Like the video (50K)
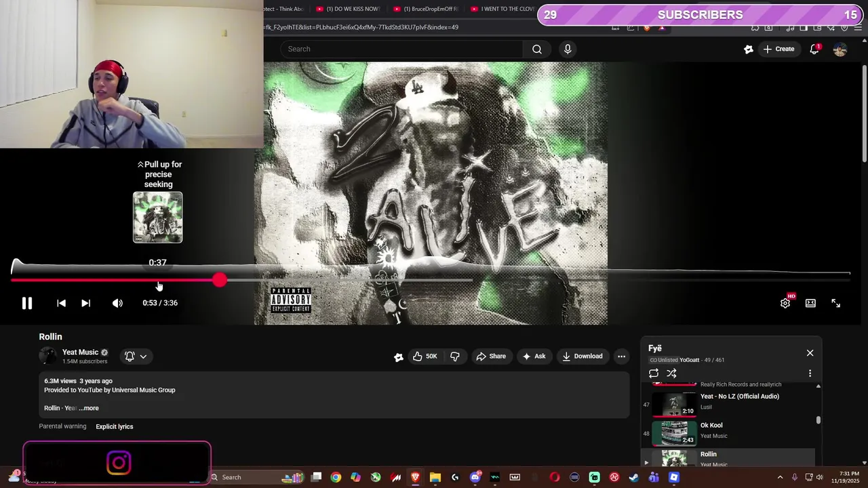The width and height of the screenshot is (868, 488). [425, 356]
